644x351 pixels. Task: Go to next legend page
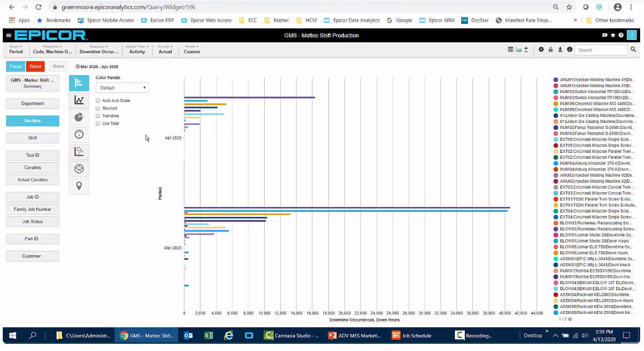[570, 319]
